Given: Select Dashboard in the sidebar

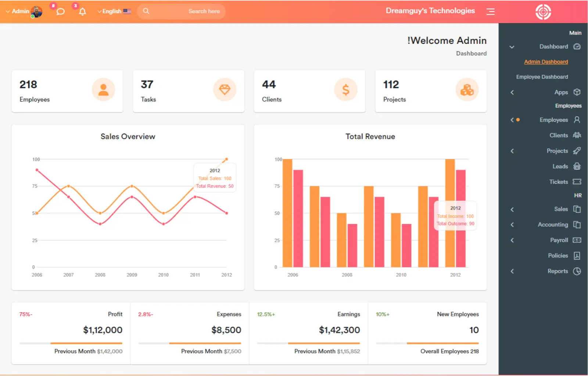Looking at the screenshot, I should [553, 46].
